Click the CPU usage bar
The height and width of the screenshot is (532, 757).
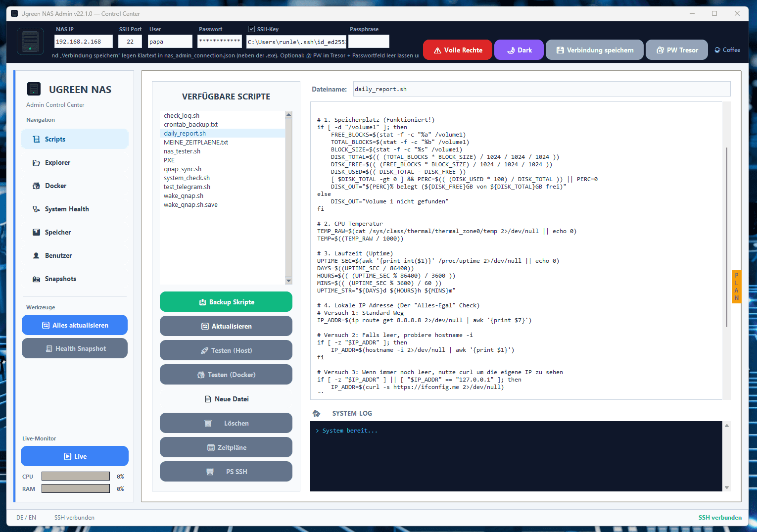tap(76, 476)
